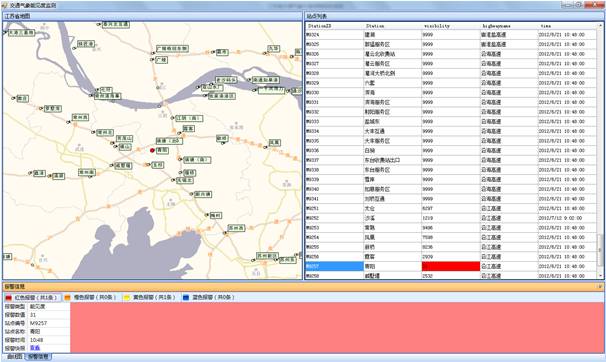This screenshot has width=606, height=362.
Task: Click the station list vertical scrollbar
Action: click(x=600, y=150)
